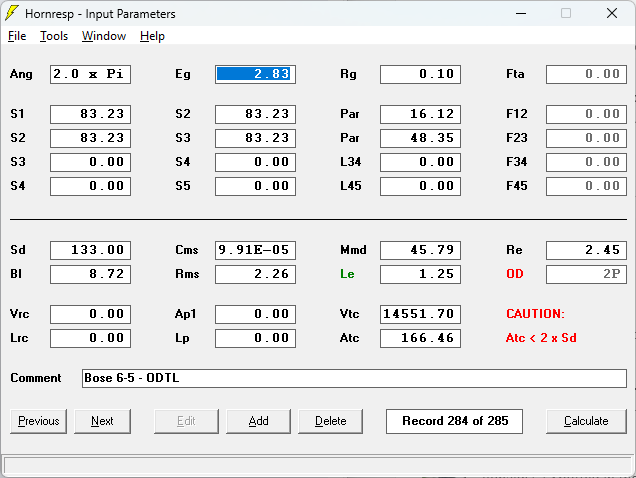
Task: Click the F34 value field
Action: 586,162
